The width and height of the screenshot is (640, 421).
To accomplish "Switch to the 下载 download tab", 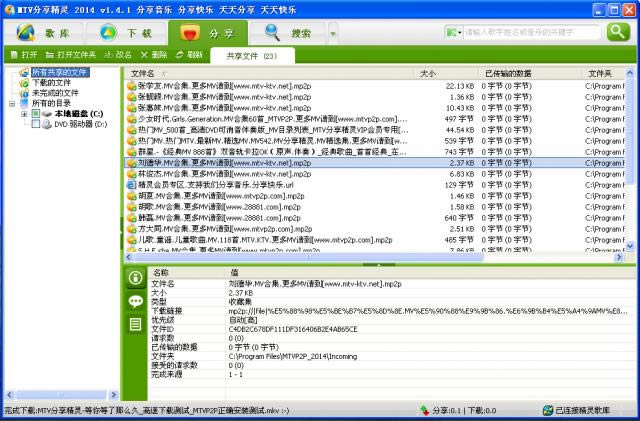I will pos(126,33).
